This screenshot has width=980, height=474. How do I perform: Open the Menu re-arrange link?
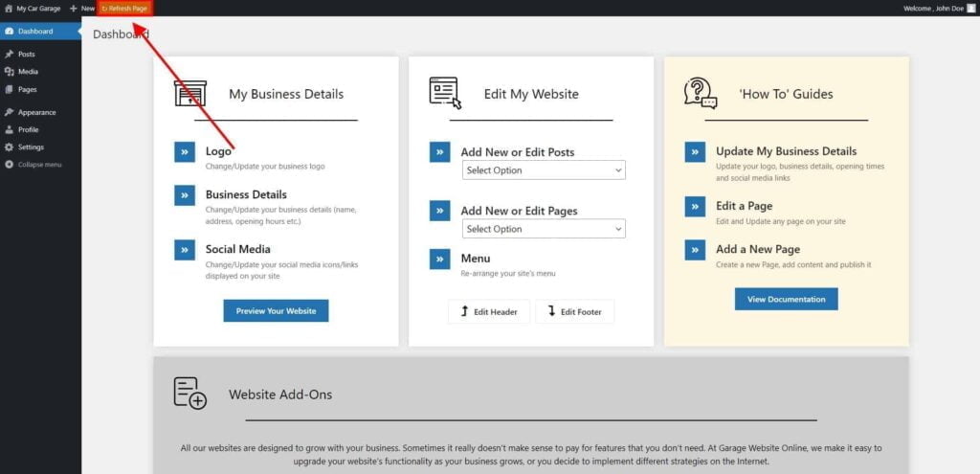[x=476, y=259]
